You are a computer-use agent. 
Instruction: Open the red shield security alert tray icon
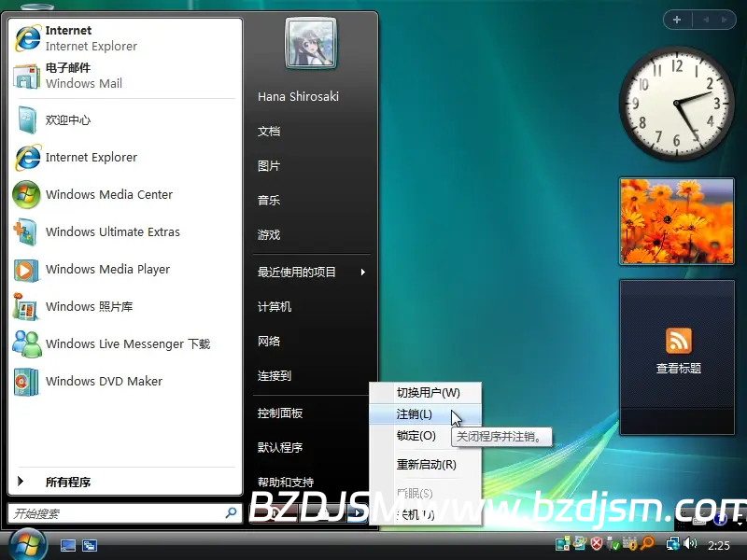click(x=597, y=543)
